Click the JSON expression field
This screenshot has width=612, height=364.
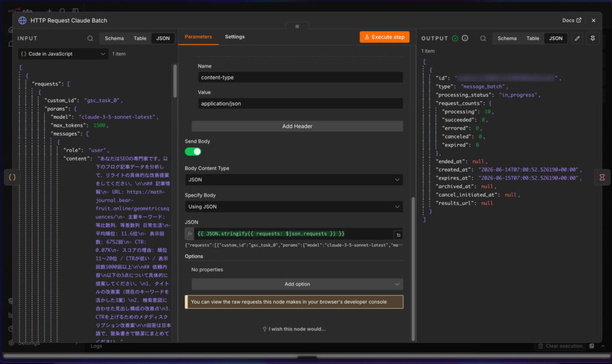(x=293, y=234)
